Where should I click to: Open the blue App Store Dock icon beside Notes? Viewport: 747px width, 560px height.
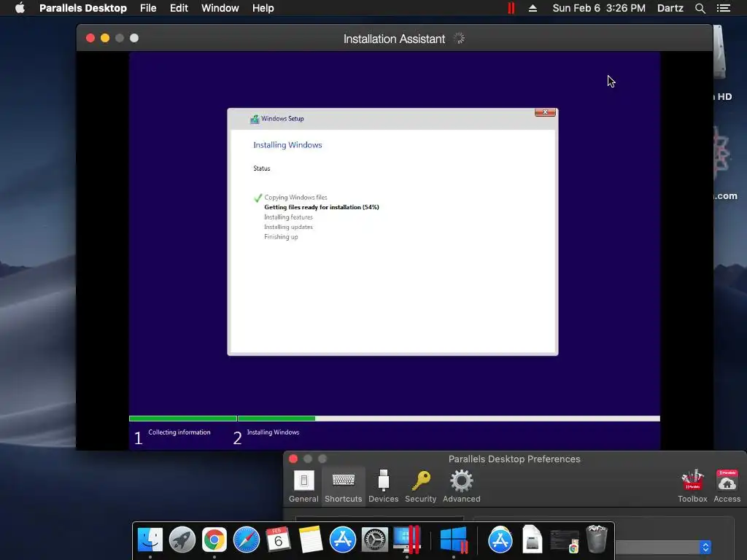click(x=343, y=540)
